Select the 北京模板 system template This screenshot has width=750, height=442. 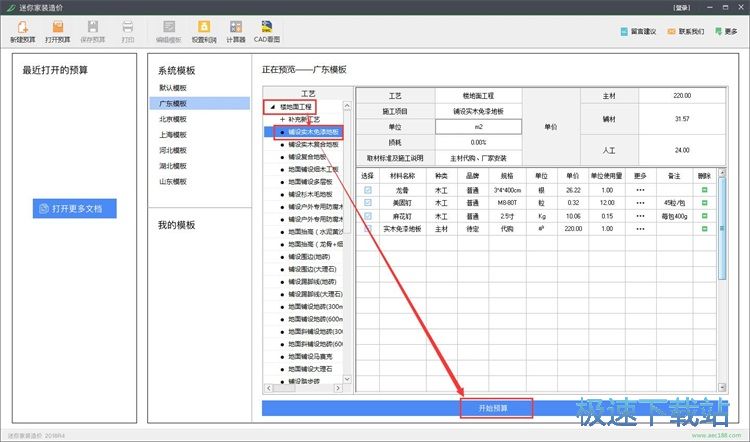[x=172, y=119]
